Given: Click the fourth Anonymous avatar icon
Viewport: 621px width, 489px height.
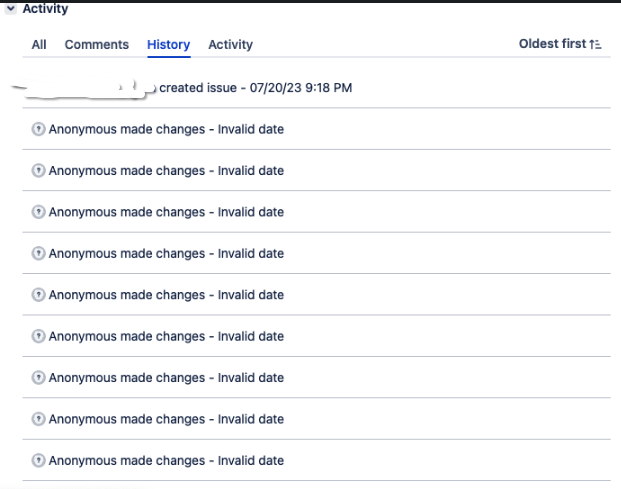Looking at the screenshot, I should 38,253.
